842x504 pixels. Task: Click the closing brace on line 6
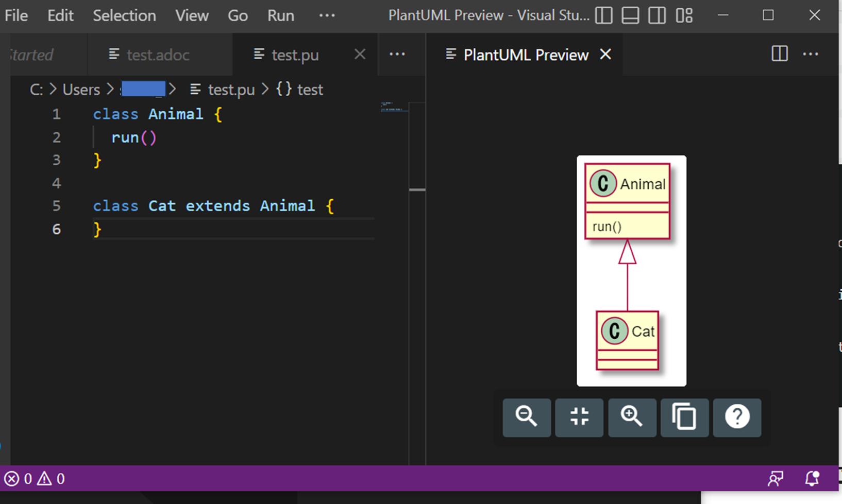pos(97,229)
